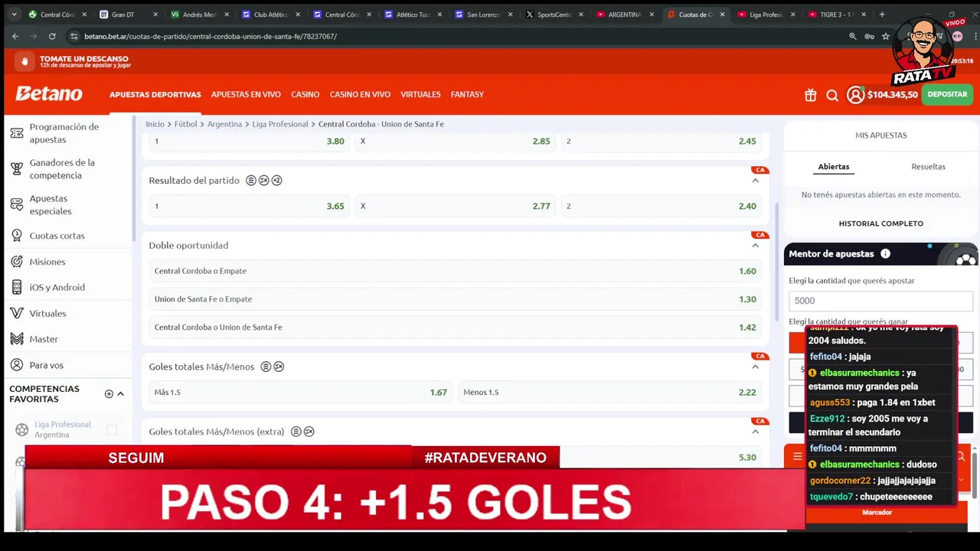Bookmark page with the star icon

coord(886,36)
